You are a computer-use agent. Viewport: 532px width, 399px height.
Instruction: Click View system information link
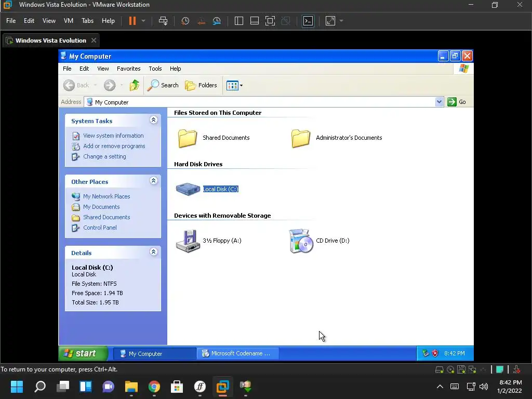pos(113,136)
